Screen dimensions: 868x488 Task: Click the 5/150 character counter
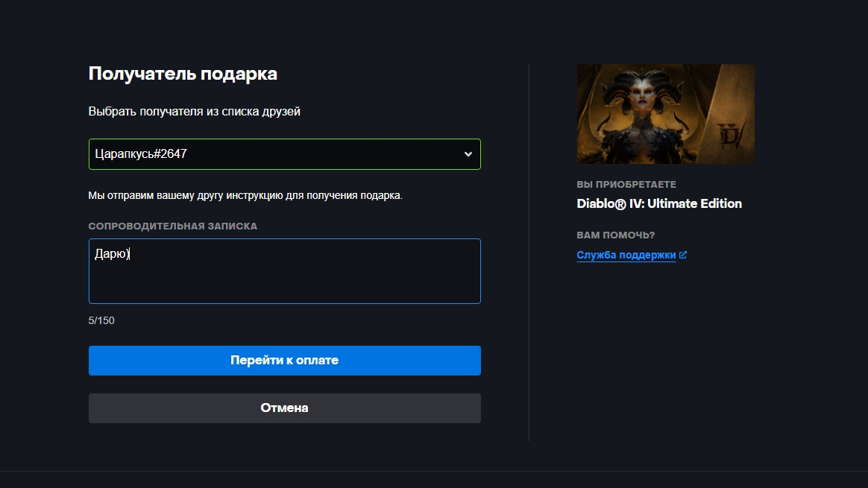click(101, 321)
